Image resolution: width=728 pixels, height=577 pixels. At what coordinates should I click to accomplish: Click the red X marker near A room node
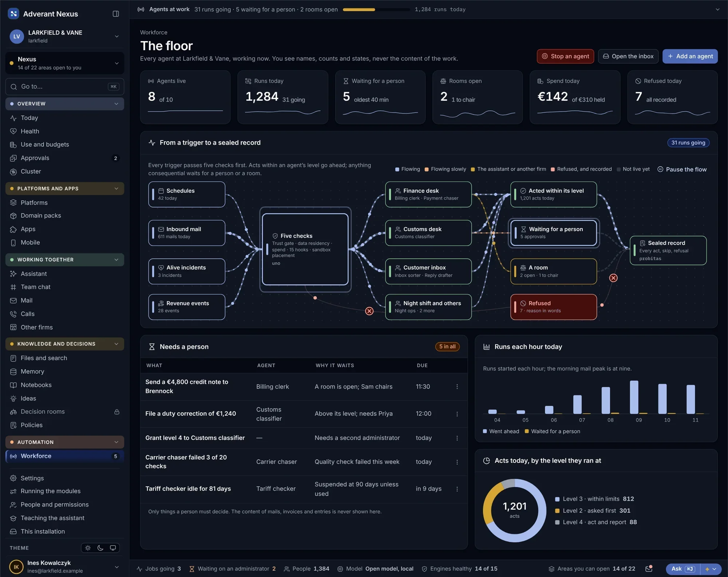click(613, 278)
